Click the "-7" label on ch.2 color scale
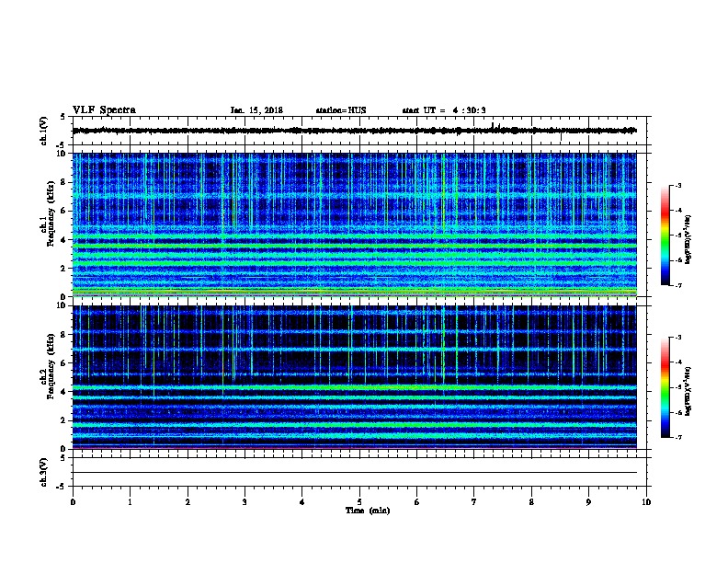Screen dimensions: 728x563 (x=677, y=437)
